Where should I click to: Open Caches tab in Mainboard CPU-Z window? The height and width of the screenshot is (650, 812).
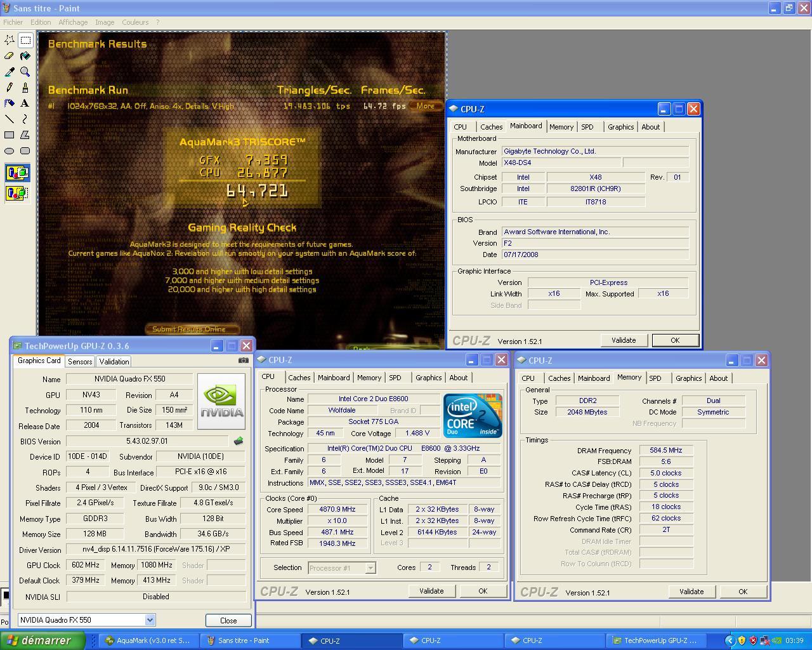[492, 127]
